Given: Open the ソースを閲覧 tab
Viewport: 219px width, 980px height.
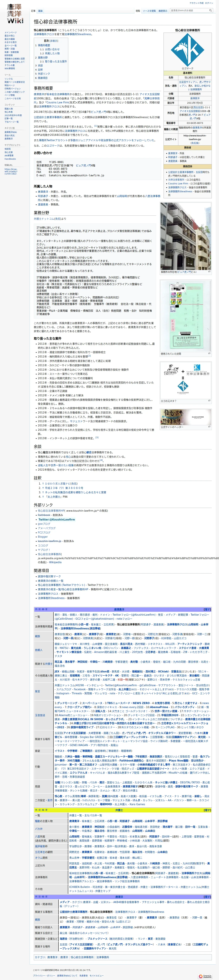Looking at the screenshot, I should point(149,11).
